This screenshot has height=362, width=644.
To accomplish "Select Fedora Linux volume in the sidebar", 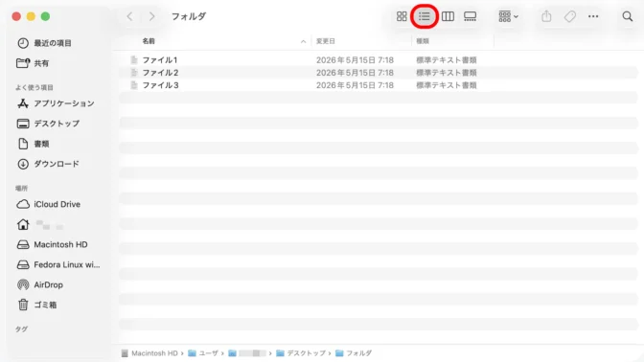I will pos(58,264).
